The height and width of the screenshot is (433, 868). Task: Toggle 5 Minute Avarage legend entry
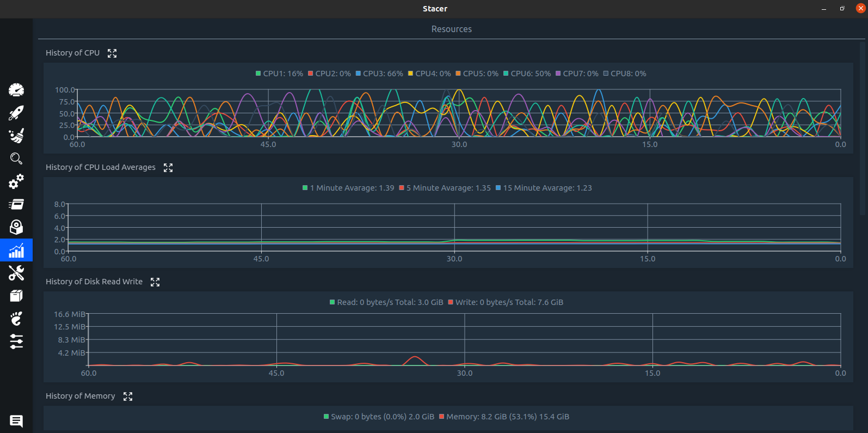point(445,188)
